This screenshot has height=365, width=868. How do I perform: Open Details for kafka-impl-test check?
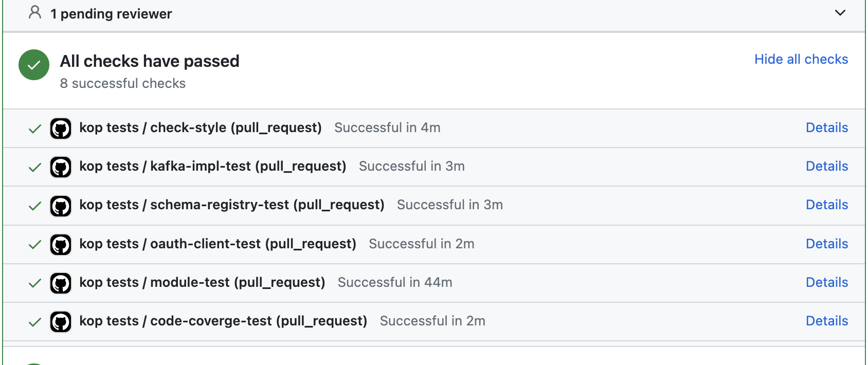(826, 166)
